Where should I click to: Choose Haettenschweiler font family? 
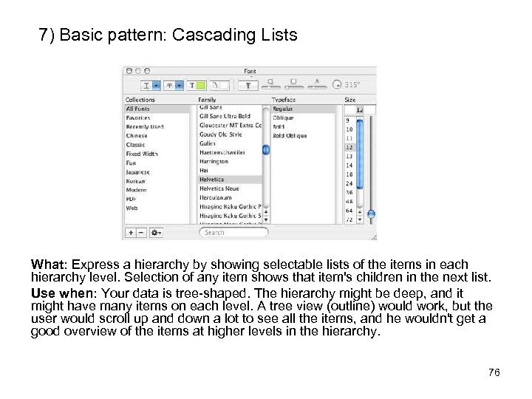pos(230,153)
